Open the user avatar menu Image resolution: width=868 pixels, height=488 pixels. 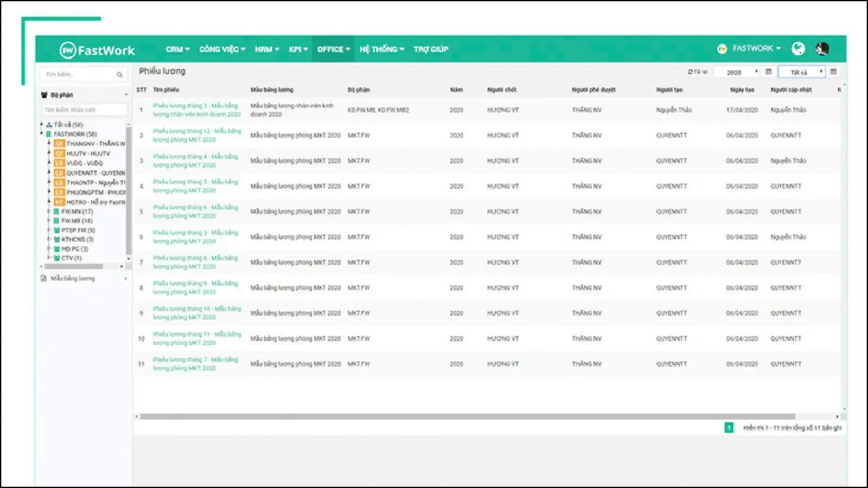tap(822, 49)
